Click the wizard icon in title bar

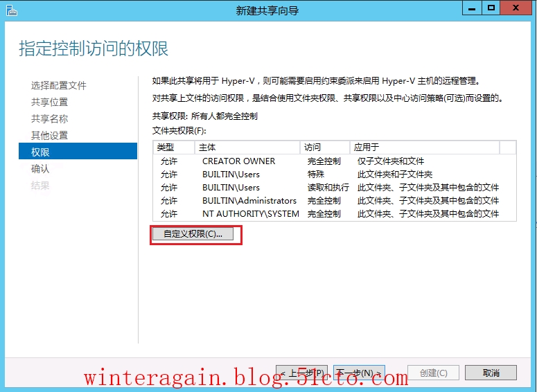point(12,10)
